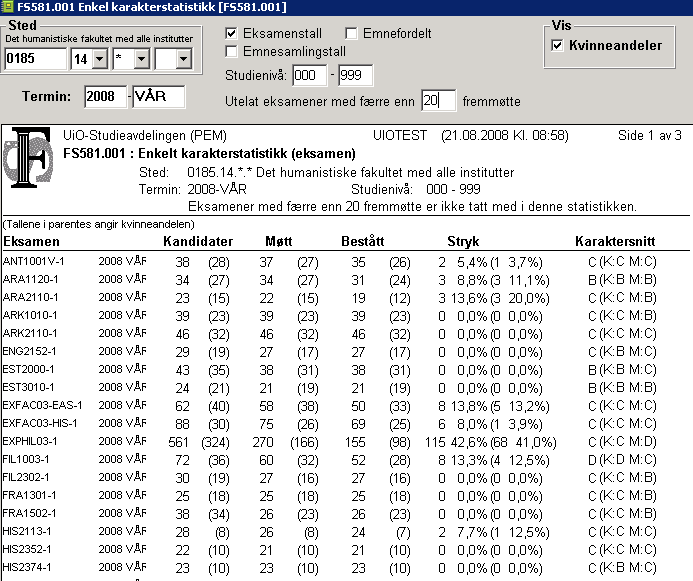Click ARA2110-1 fail percentage 13,6%
693x581 pixels.
click(469, 298)
